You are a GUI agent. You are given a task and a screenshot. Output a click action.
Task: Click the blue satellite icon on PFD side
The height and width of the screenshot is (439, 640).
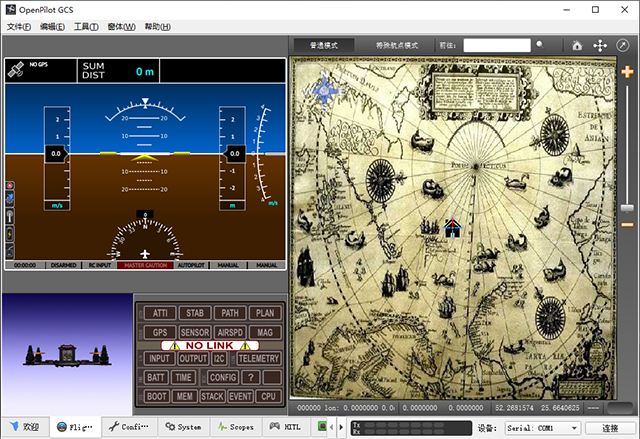tap(10, 200)
